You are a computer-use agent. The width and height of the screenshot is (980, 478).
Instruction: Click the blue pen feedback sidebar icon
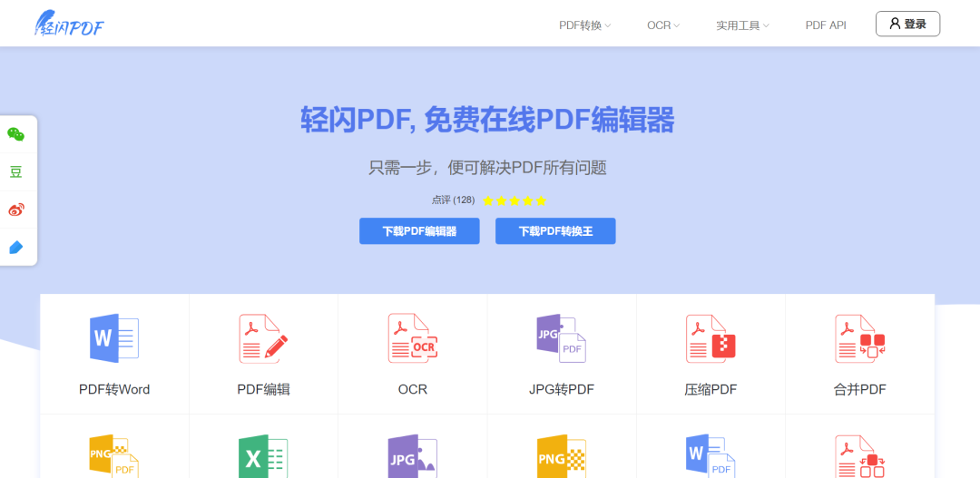tap(16, 248)
